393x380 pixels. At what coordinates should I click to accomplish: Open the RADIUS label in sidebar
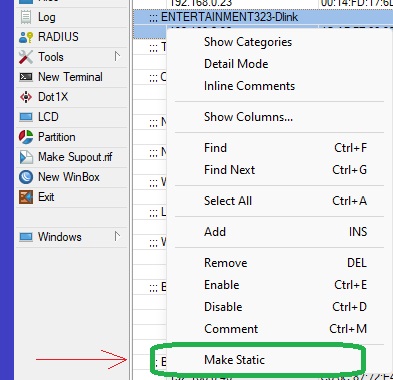tap(58, 37)
